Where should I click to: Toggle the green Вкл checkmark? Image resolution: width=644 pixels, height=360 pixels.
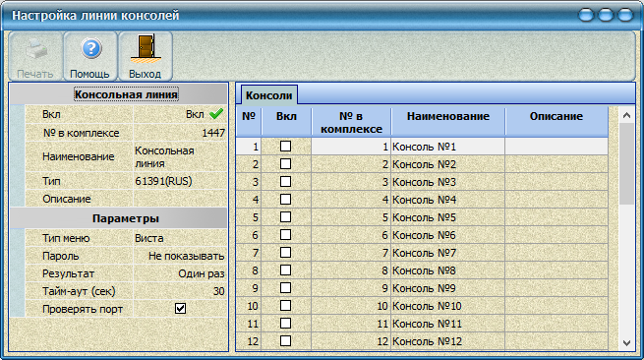(x=216, y=114)
